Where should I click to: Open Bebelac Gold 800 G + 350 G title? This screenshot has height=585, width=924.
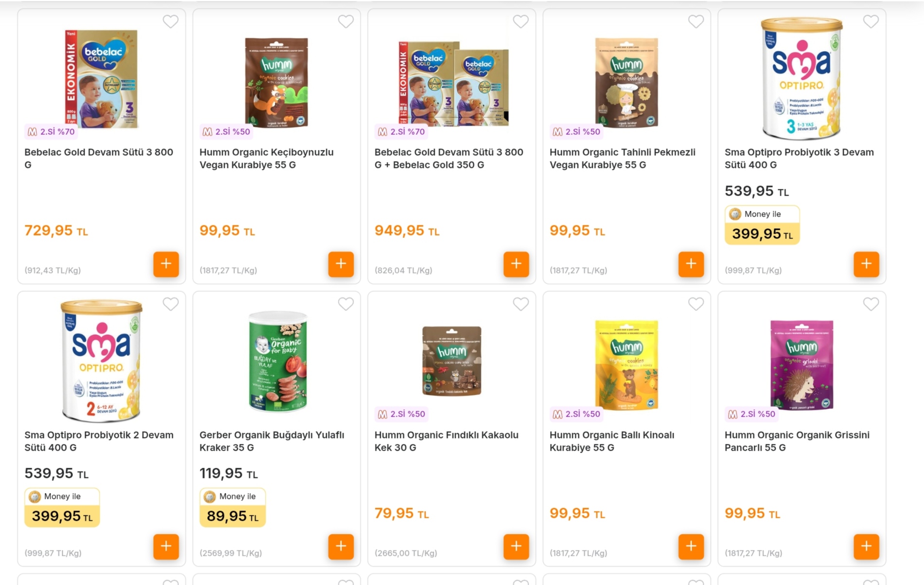click(448, 158)
